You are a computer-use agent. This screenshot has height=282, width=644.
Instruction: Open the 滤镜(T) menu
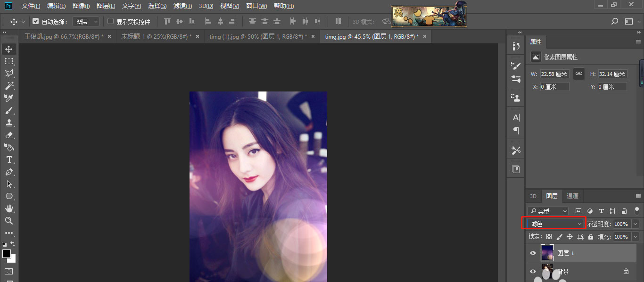[x=182, y=6]
